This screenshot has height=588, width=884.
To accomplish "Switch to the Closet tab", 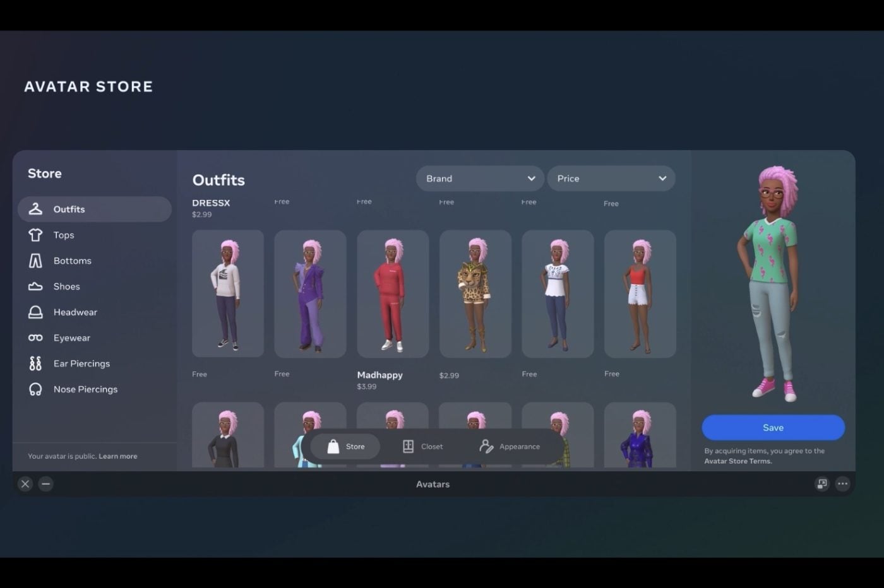I will 422,447.
